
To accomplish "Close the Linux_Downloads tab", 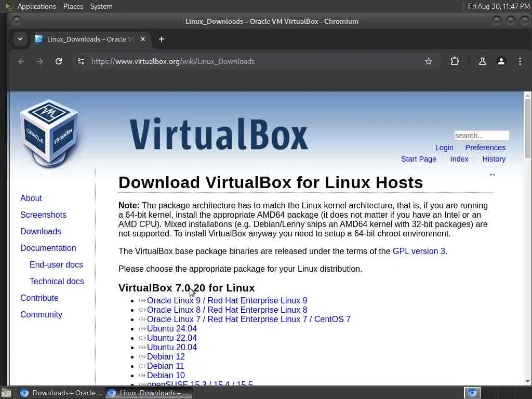I will pyautogui.click(x=143, y=39).
